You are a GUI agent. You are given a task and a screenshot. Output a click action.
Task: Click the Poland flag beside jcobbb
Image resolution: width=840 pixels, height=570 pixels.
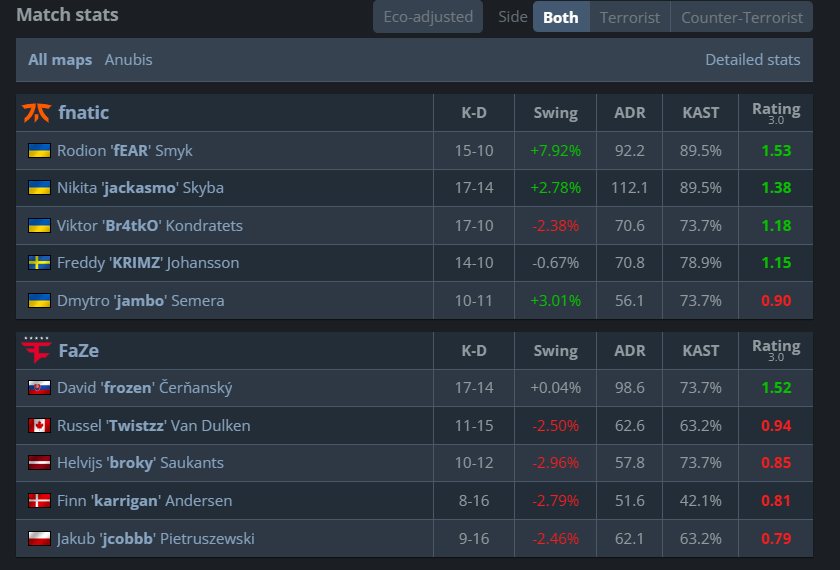point(39,539)
